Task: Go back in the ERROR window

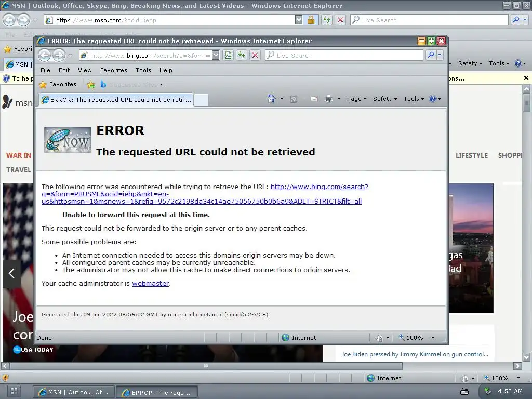Action: tap(45, 55)
